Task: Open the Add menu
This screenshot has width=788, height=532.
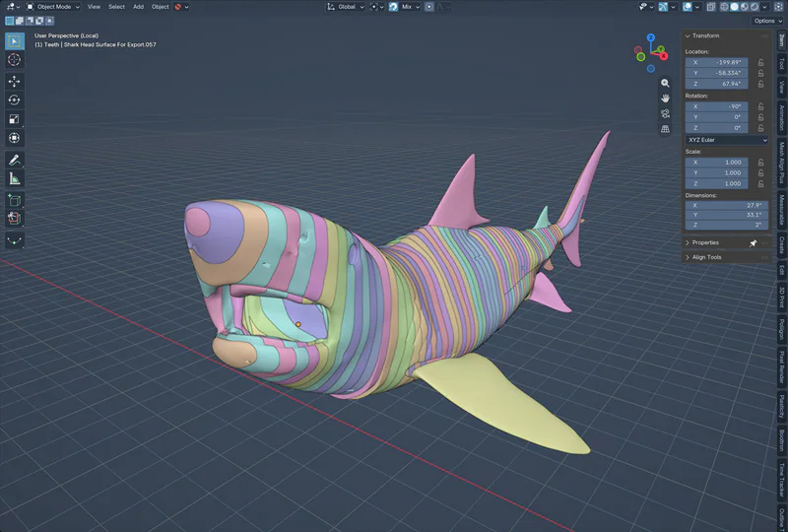Action: [138, 7]
